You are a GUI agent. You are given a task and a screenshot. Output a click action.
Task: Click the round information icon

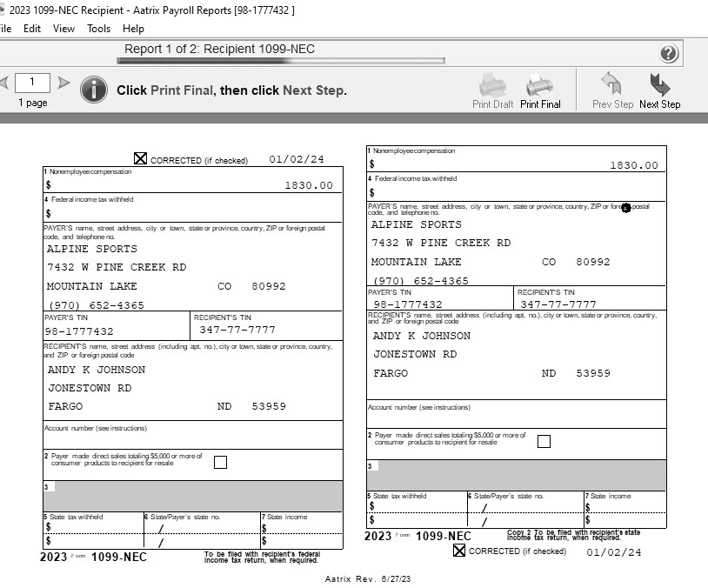click(x=94, y=90)
